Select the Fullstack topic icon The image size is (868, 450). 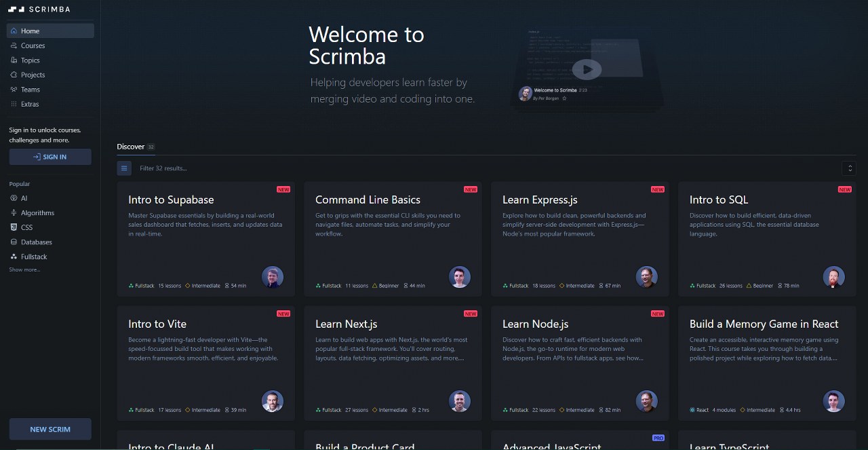click(14, 257)
